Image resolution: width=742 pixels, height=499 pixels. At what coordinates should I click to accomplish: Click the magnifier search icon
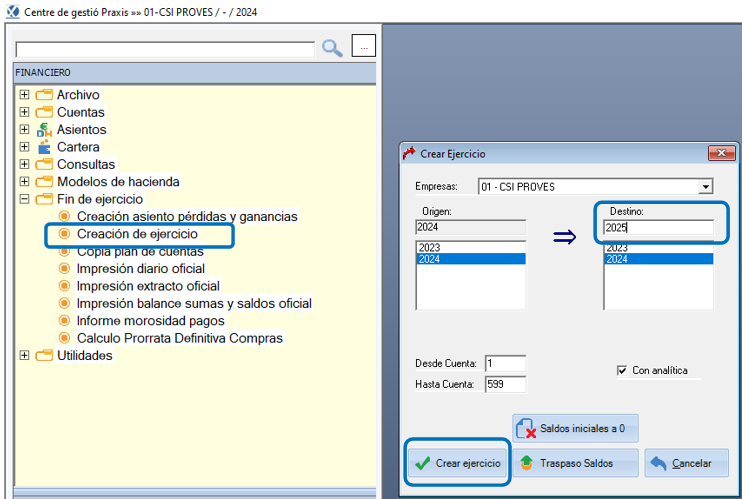(332, 48)
